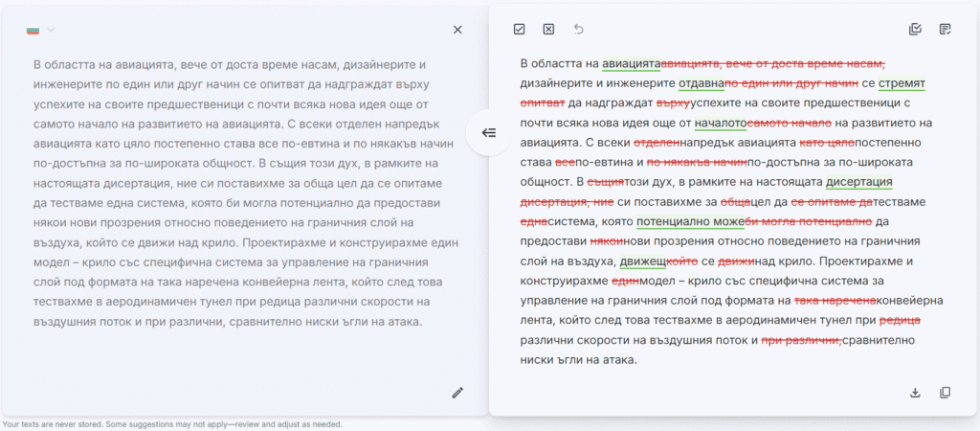980x431 pixels.
Task: Undo the last change
Action: [x=578, y=30]
